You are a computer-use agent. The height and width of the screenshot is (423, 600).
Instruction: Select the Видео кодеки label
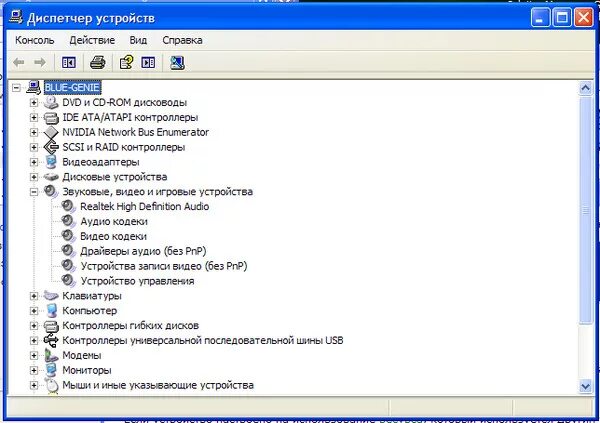[113, 237]
